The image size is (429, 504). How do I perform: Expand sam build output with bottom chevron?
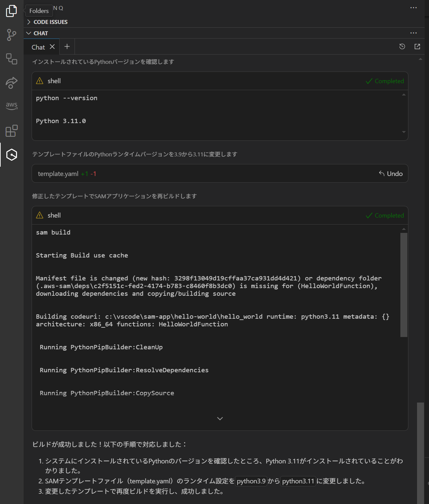pyautogui.click(x=220, y=419)
